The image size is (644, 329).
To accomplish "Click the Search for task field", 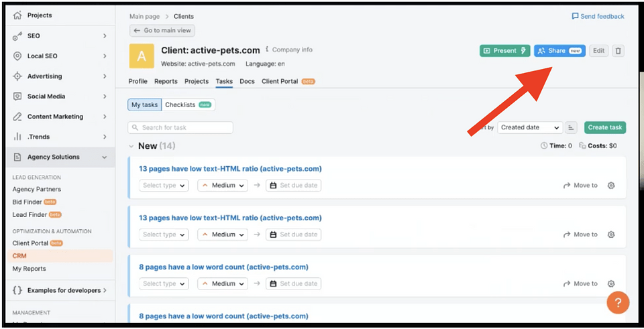I will 181,127.
